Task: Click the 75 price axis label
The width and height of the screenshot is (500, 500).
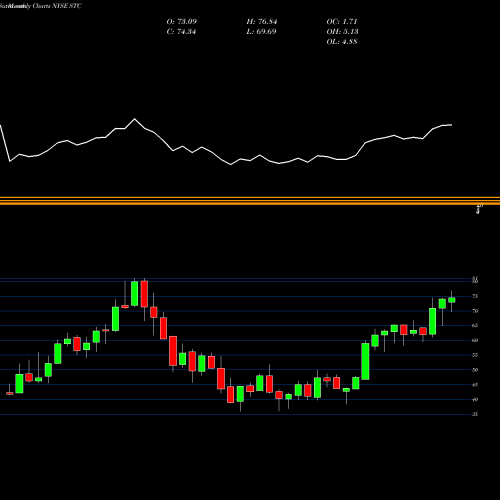Action: click(475, 296)
